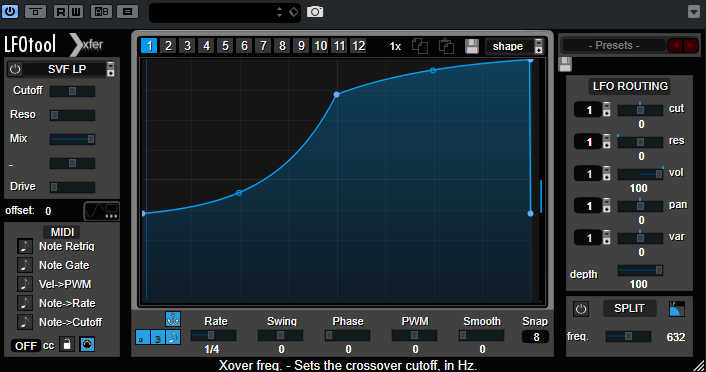Take a snapshot with the camera icon
706x372 pixels.
click(315, 12)
